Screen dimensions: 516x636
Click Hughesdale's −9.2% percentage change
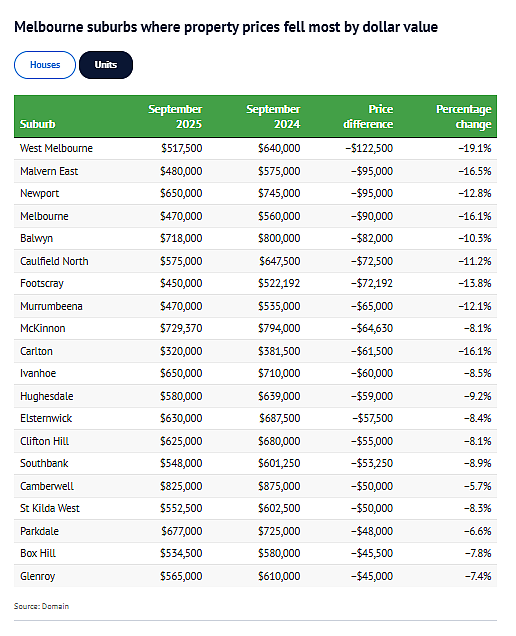point(477,396)
